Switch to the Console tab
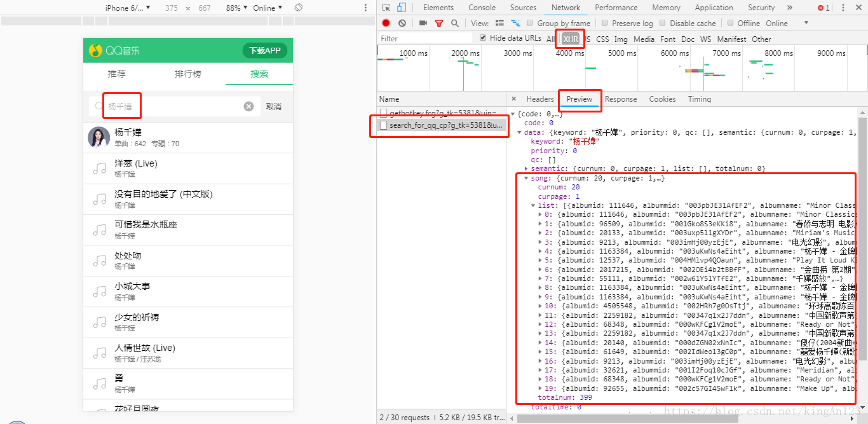Image resolution: width=868 pixels, height=424 pixels. tap(482, 8)
